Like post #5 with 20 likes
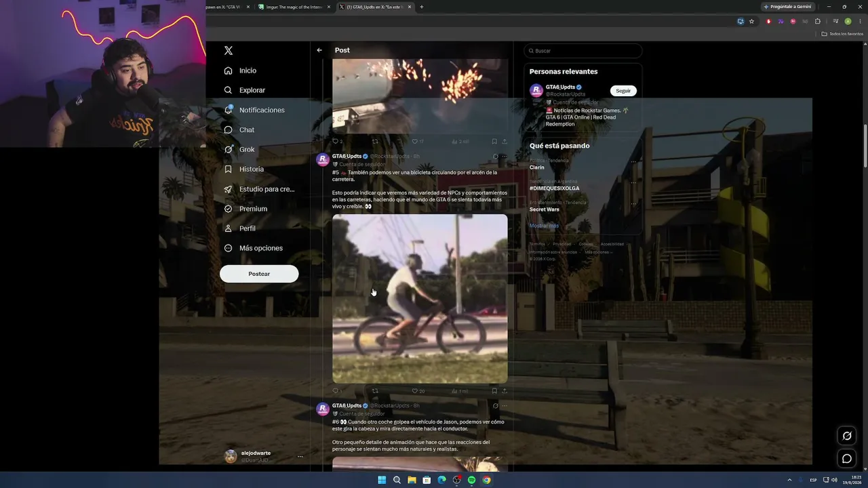Viewport: 868px width, 488px height. point(415,391)
